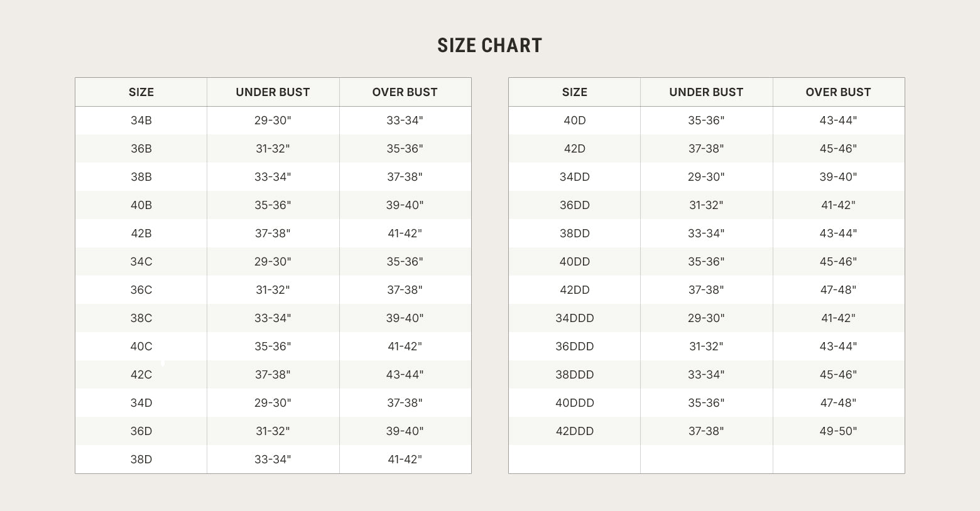Click the 34C size entry
This screenshot has height=511, width=980.
point(141,262)
